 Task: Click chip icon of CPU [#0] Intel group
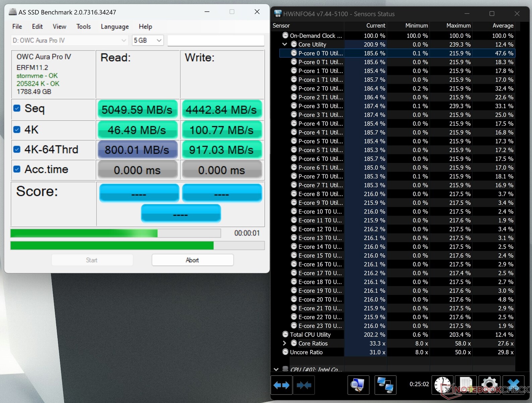coord(285,369)
